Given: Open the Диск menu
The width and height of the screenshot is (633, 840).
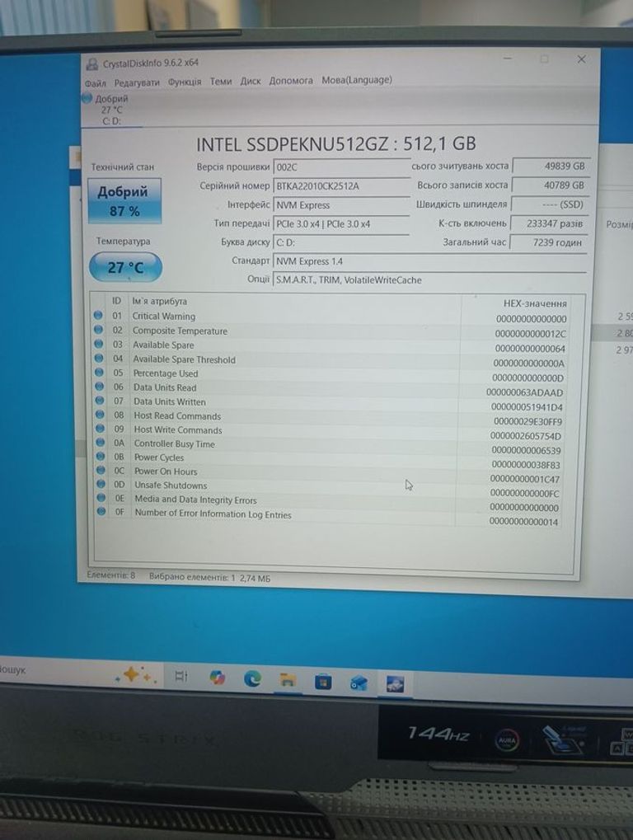Looking at the screenshot, I should (x=251, y=82).
